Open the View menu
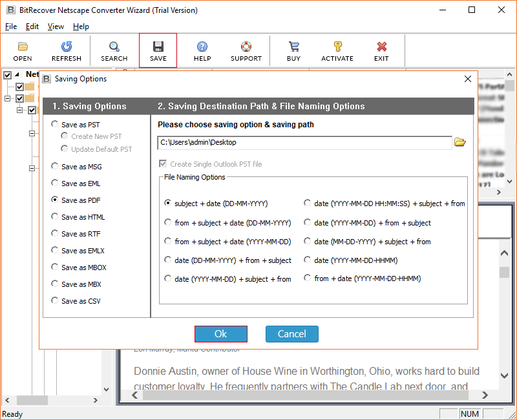Viewport: 517px width, 420px height. coord(56,26)
